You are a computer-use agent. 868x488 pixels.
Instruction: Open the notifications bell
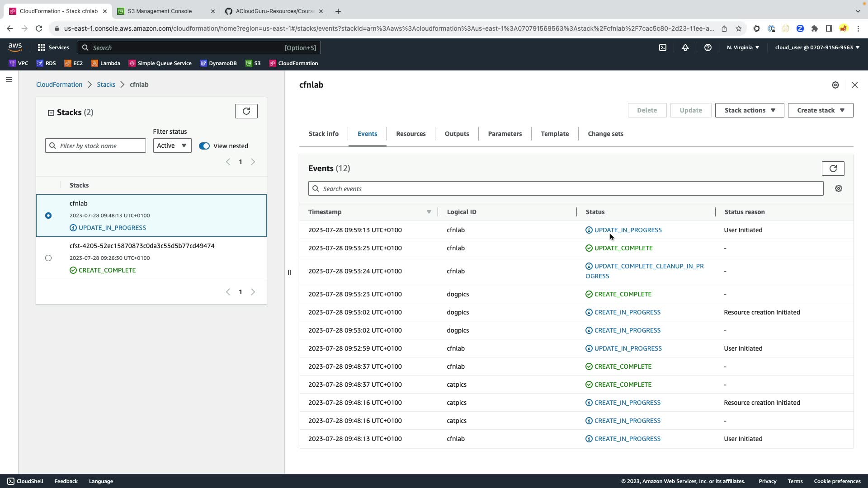(685, 47)
